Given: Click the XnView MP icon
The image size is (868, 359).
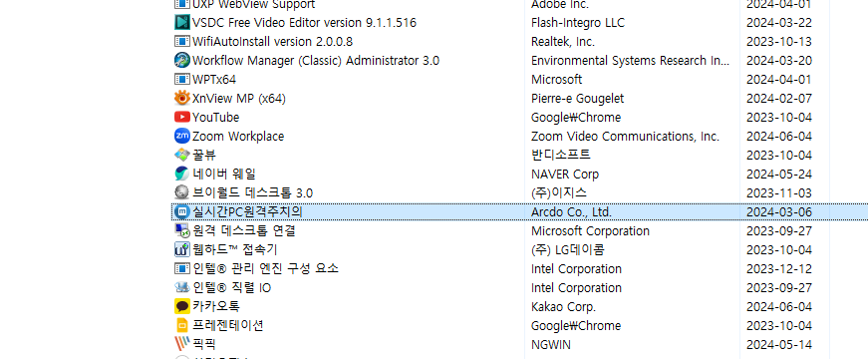Looking at the screenshot, I should coord(181,99).
